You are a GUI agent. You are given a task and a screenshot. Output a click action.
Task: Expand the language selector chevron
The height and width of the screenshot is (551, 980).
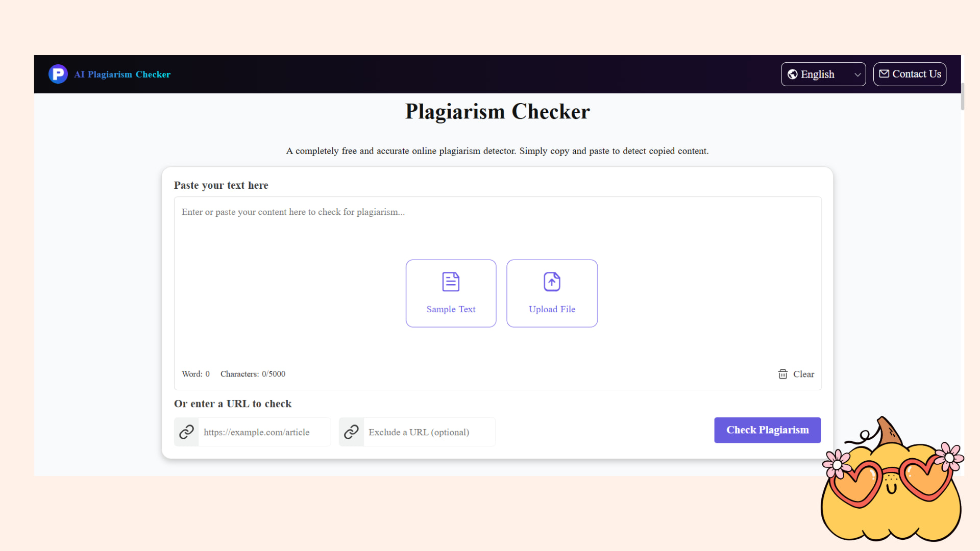857,74
